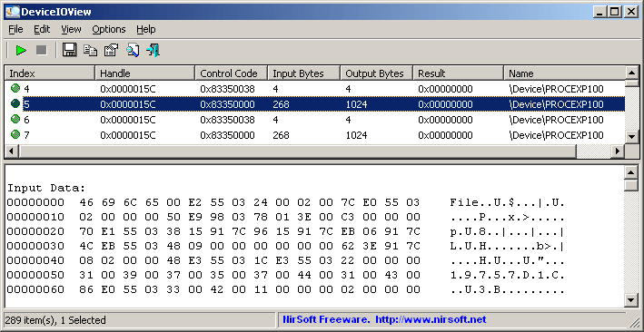Open the Find toolbar icon
Screen dimensions: 644x332
click(x=133, y=51)
